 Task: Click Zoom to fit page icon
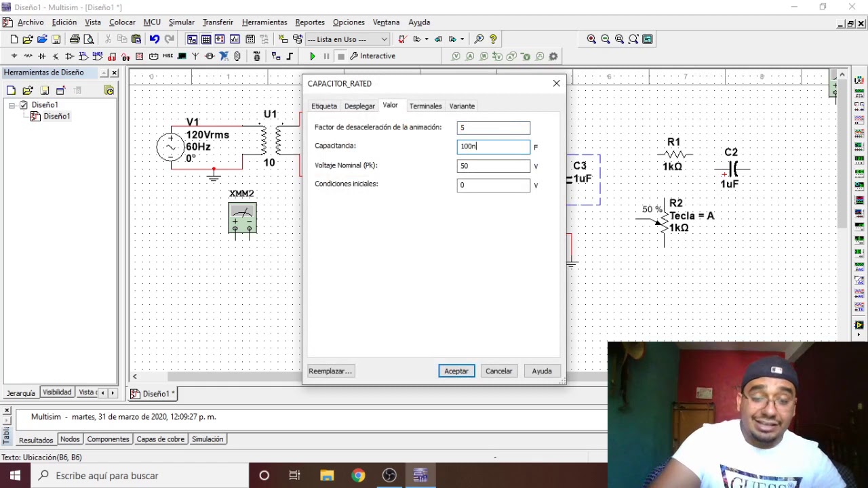pos(633,39)
